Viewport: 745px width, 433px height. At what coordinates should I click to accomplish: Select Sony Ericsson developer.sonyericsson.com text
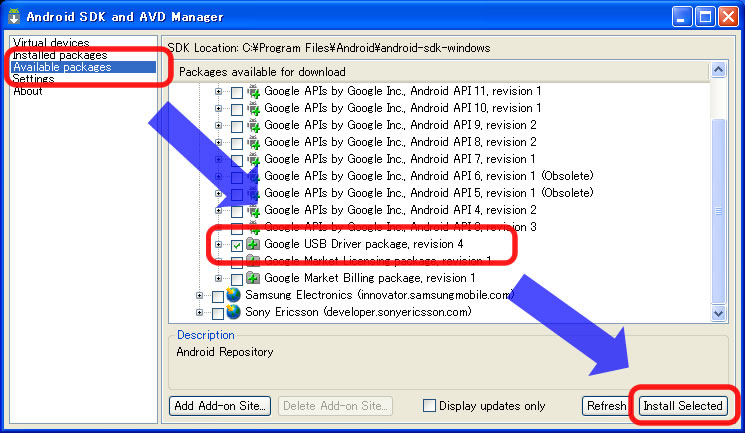[358, 312]
